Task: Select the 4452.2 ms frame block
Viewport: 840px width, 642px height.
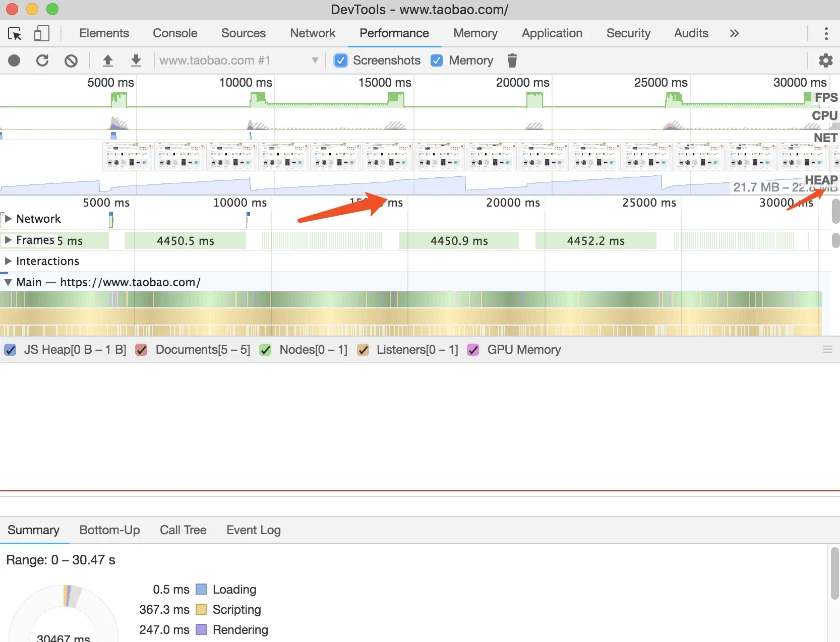Action: (x=596, y=240)
